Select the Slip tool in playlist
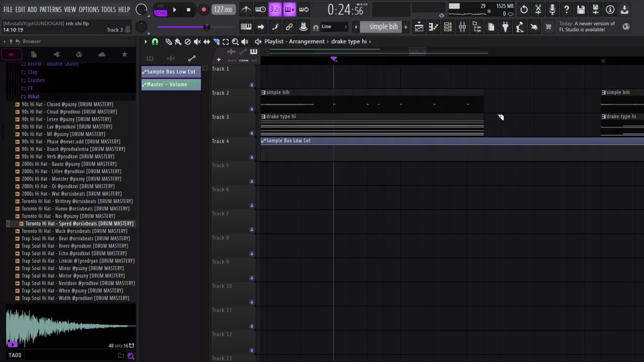 coord(206,42)
